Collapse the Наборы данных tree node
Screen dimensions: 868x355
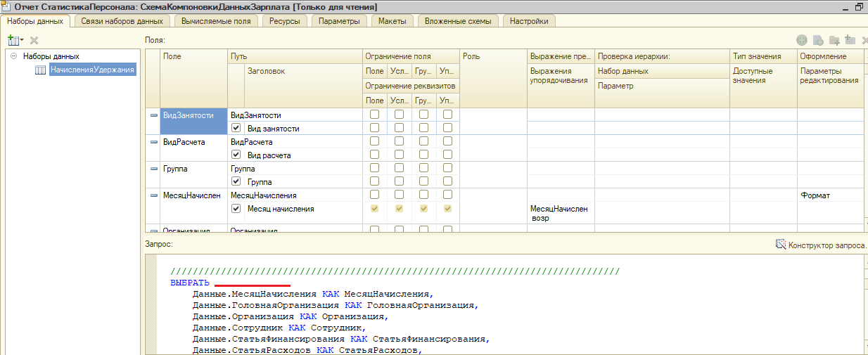(x=14, y=56)
